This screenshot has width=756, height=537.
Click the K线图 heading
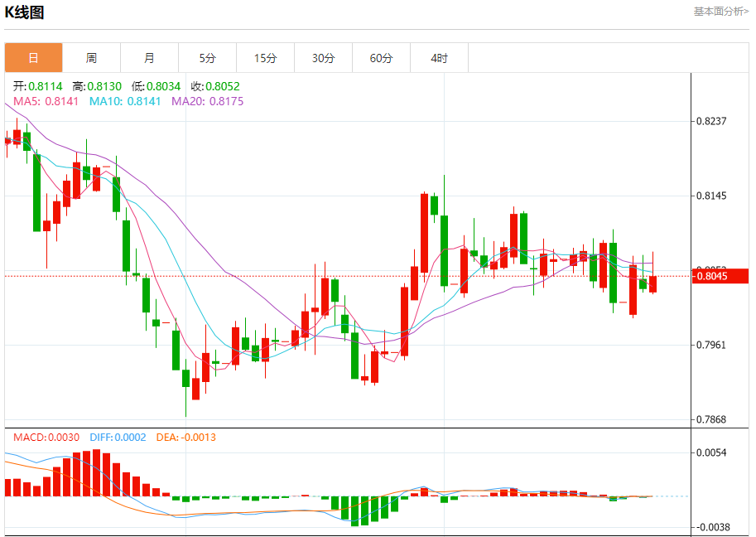click(24, 12)
